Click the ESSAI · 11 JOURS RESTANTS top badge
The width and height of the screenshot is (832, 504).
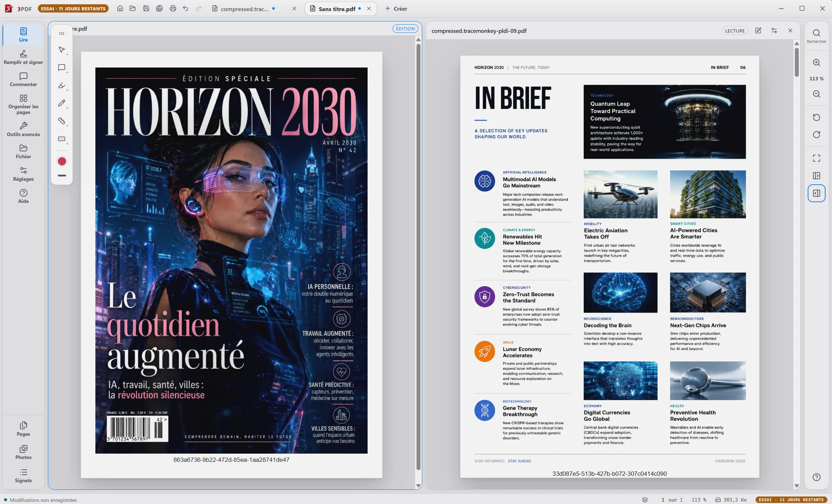[73, 9]
